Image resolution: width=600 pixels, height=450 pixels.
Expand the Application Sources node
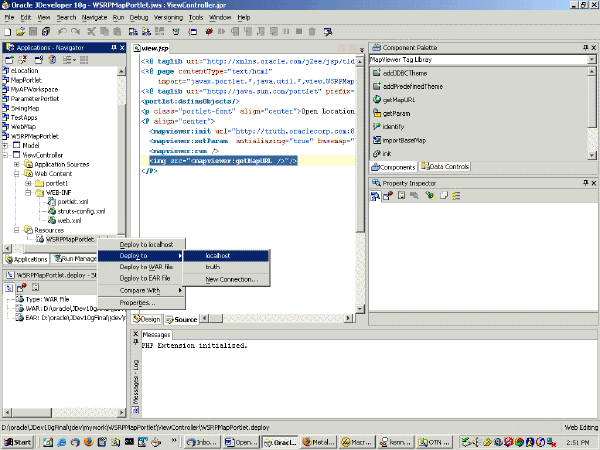click(17, 165)
